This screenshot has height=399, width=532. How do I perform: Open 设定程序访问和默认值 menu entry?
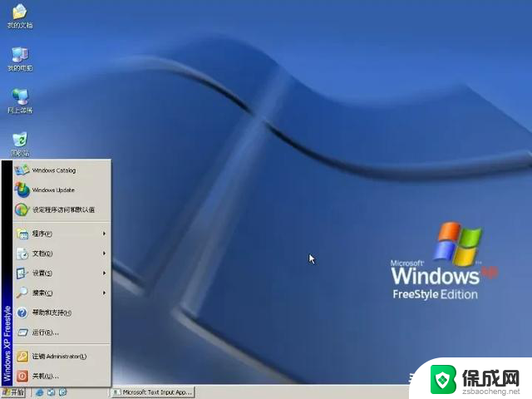pos(62,209)
